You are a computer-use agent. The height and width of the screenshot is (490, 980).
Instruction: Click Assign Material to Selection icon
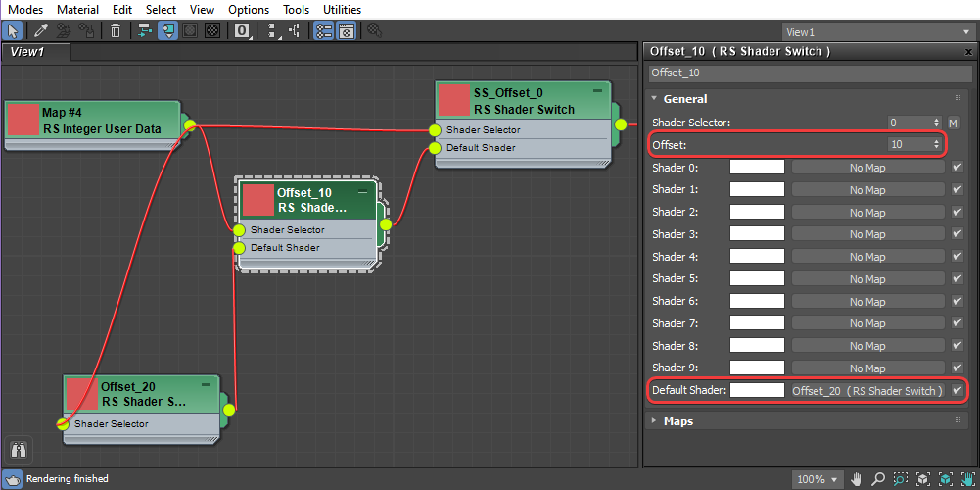(x=86, y=30)
